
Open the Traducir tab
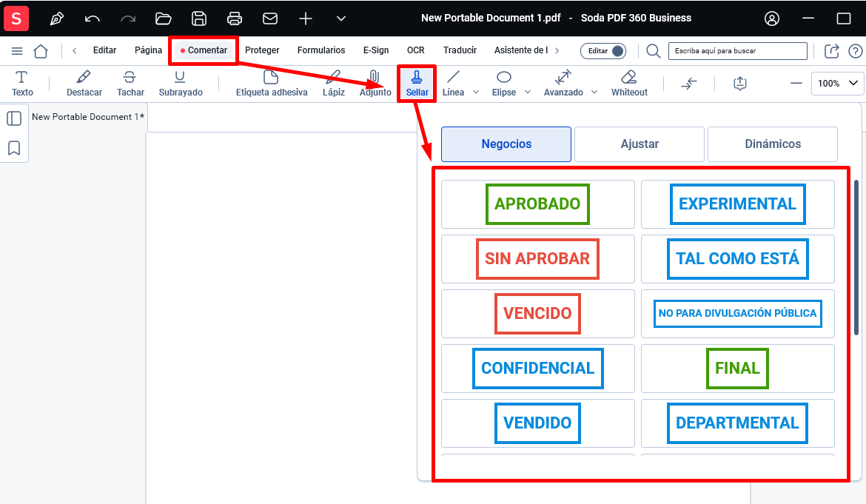(460, 50)
